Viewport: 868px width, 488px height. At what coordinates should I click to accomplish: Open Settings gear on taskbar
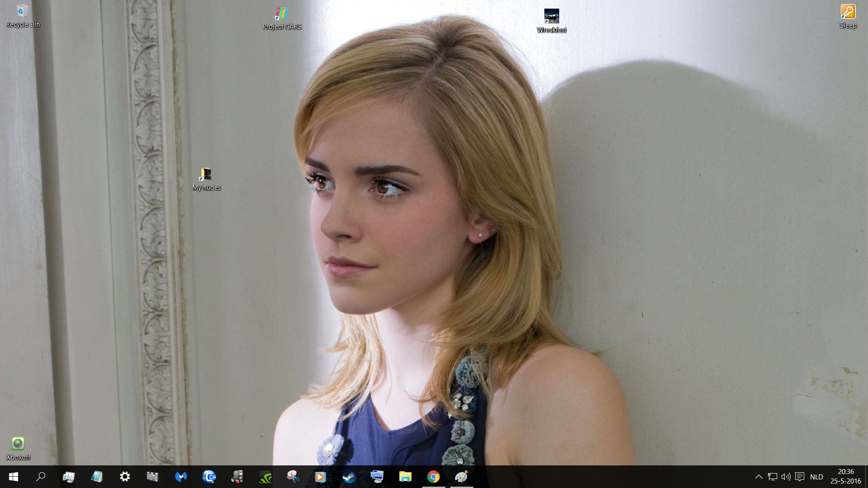125,477
